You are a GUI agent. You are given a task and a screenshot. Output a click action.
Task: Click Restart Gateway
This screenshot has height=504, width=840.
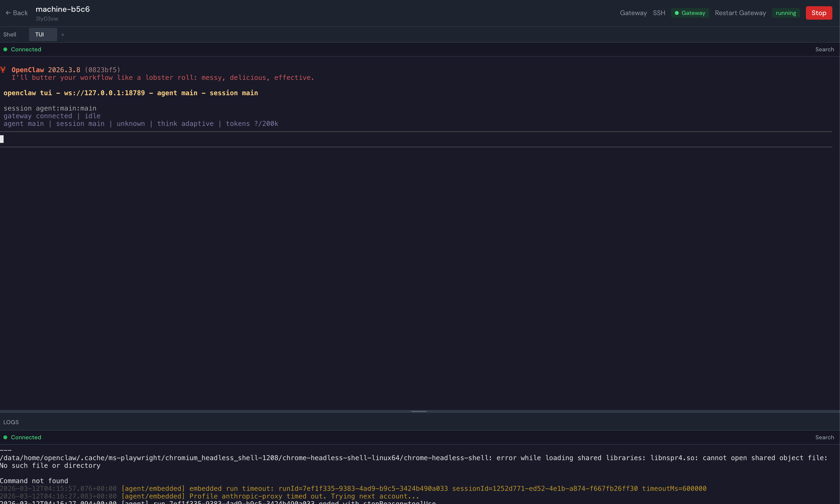(740, 13)
